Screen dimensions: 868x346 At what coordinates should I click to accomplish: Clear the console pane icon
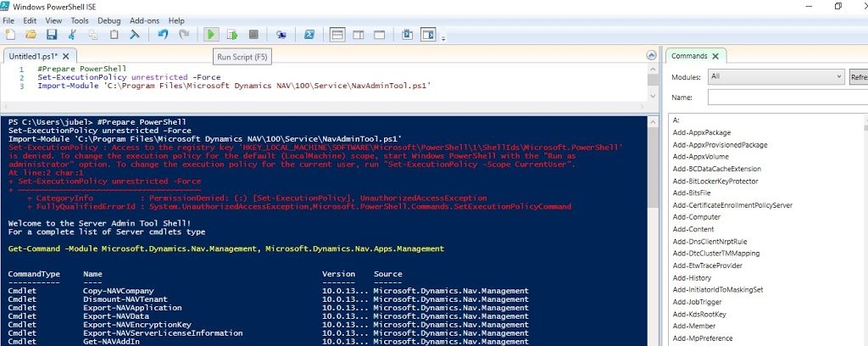(134, 35)
